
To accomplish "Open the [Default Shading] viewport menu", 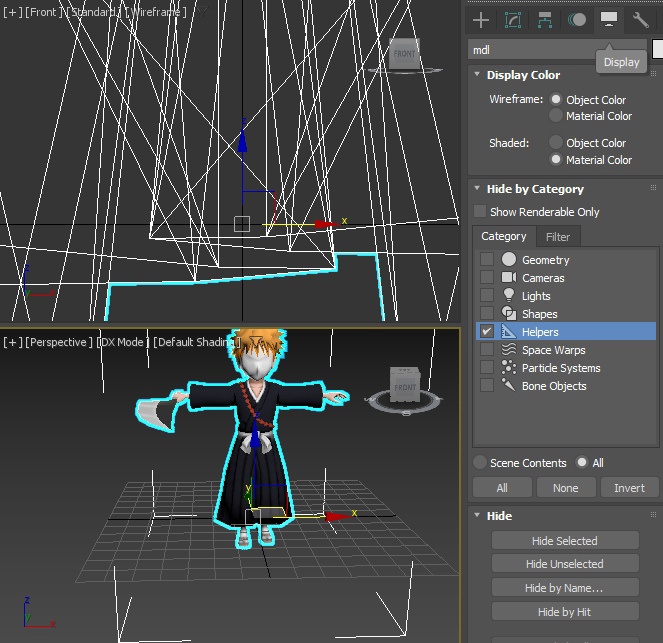I will [x=197, y=342].
